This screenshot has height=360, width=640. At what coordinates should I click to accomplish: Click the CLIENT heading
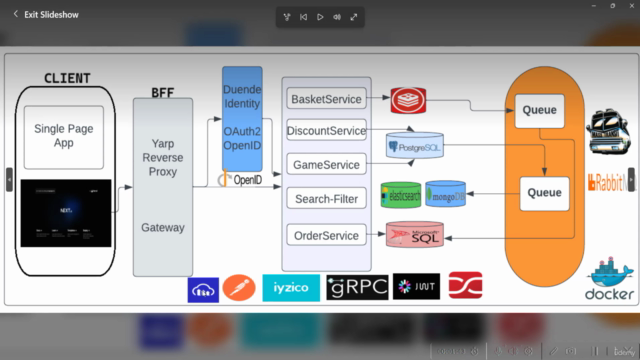point(67,78)
